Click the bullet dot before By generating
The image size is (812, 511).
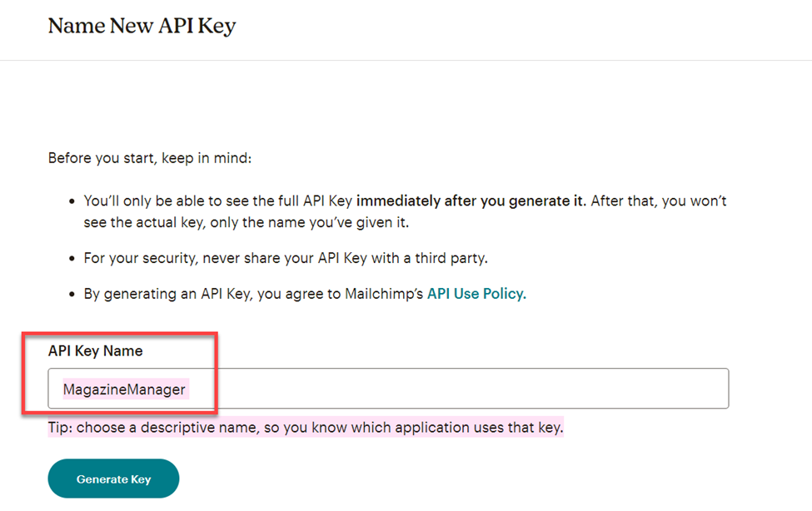pyautogui.click(x=72, y=294)
